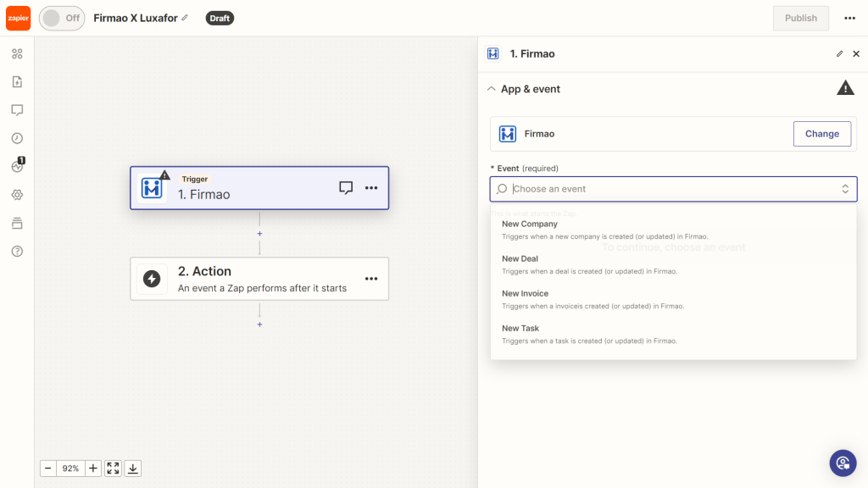The height and width of the screenshot is (488, 868).
Task: Toggle the Zap Off switch in the header
Action: coord(61,18)
